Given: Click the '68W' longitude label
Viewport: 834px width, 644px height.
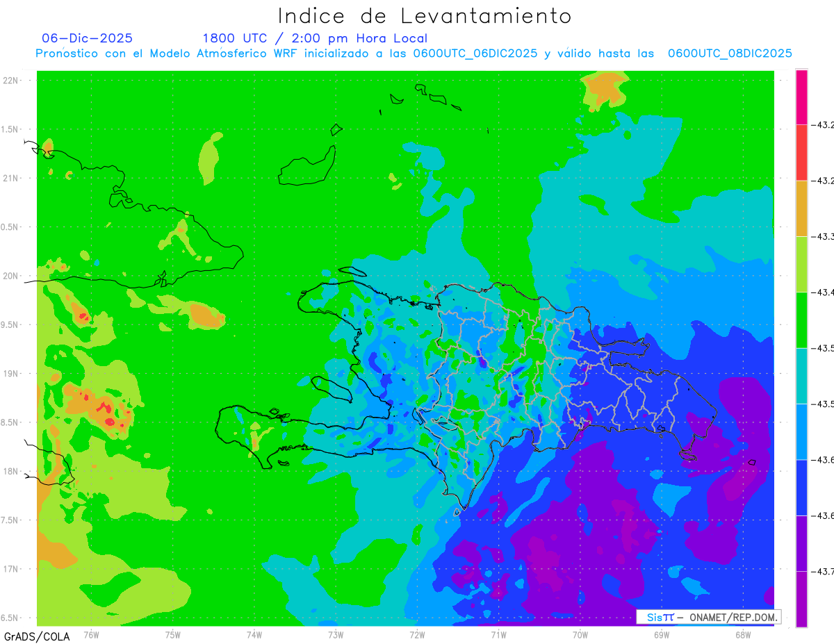Looking at the screenshot, I should (x=743, y=634).
